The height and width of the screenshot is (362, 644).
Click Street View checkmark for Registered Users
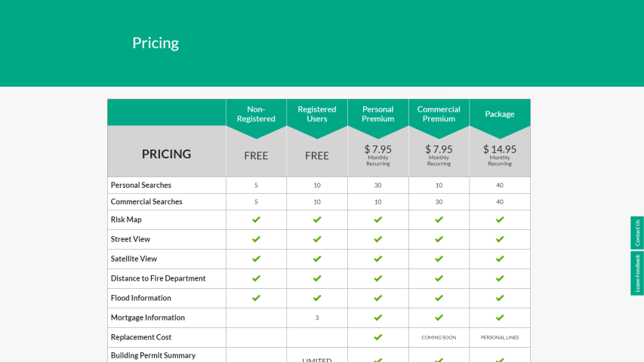(317, 239)
